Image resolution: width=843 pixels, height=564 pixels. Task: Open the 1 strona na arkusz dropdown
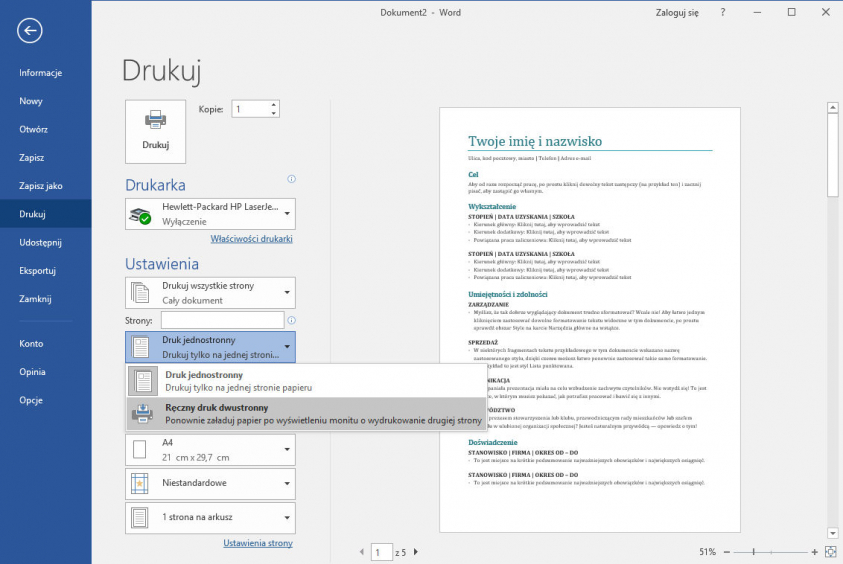[210, 517]
